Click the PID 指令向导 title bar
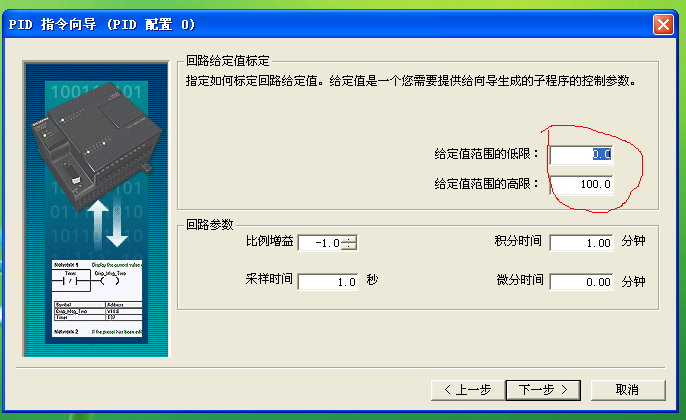Screen dimensions: 686x420 [328, 24]
